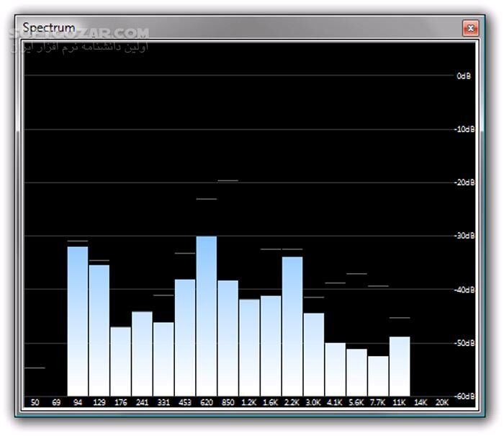
Task: Click the Spectrum window title text
Action: [x=48, y=28]
